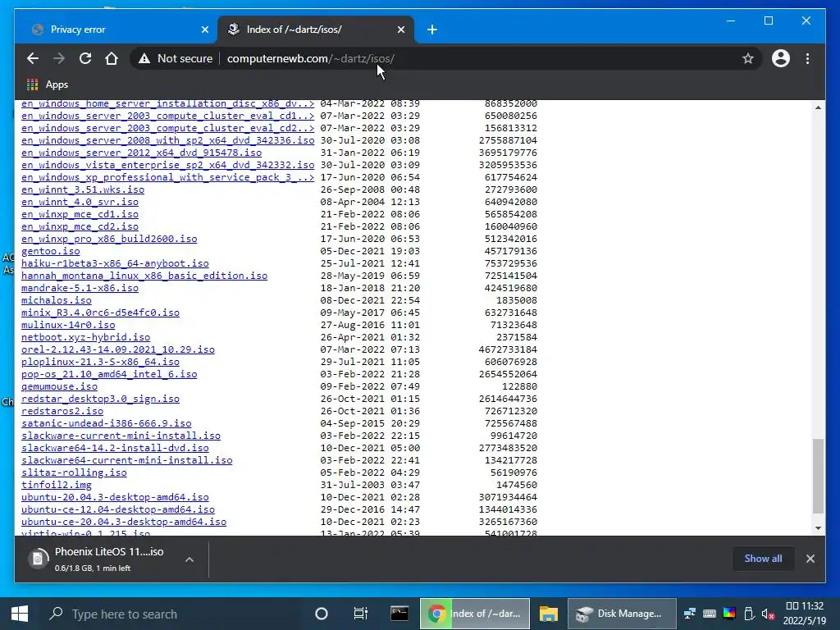
Task: Expand options for Phoenix LiteOS download
Action: (x=189, y=559)
